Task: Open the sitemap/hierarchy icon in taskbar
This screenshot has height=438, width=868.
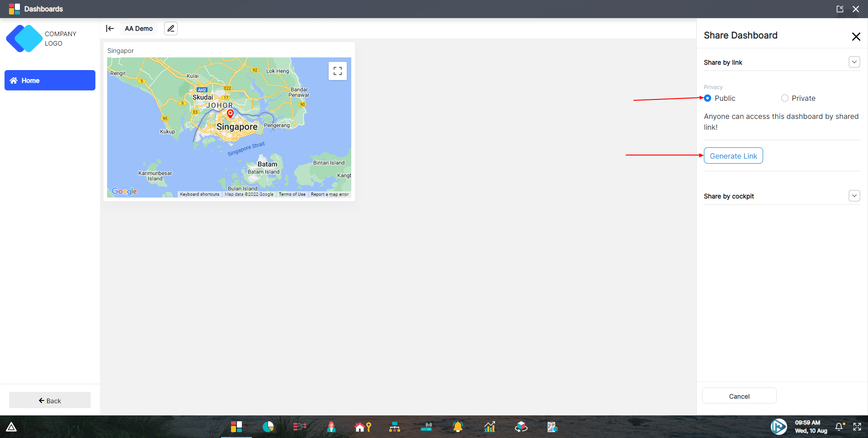Action: [x=394, y=427]
